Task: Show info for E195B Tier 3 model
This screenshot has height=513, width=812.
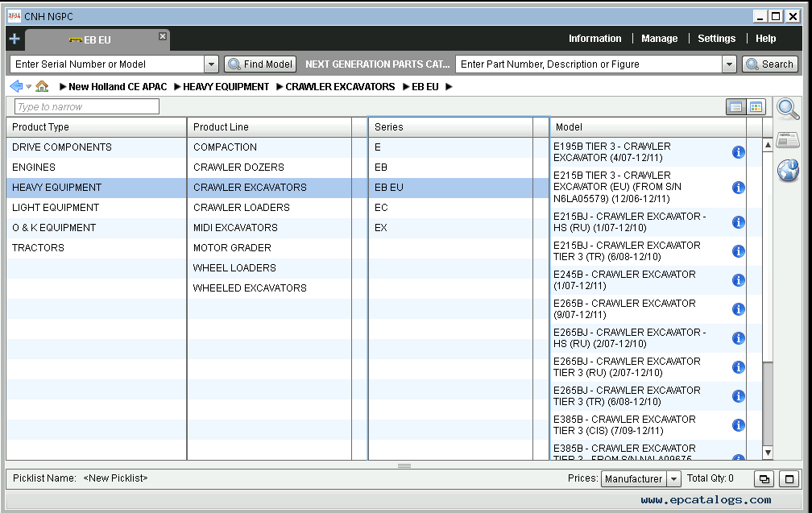Action: pyautogui.click(x=739, y=152)
